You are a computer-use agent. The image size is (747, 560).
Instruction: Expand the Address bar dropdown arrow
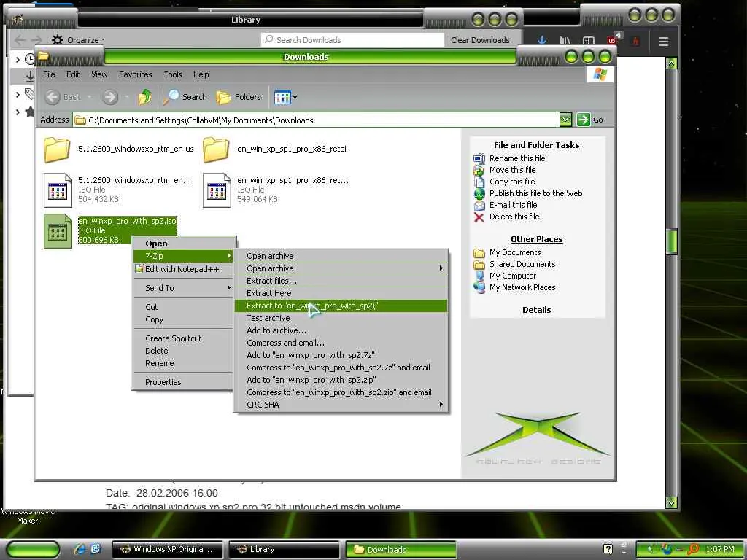565,120
